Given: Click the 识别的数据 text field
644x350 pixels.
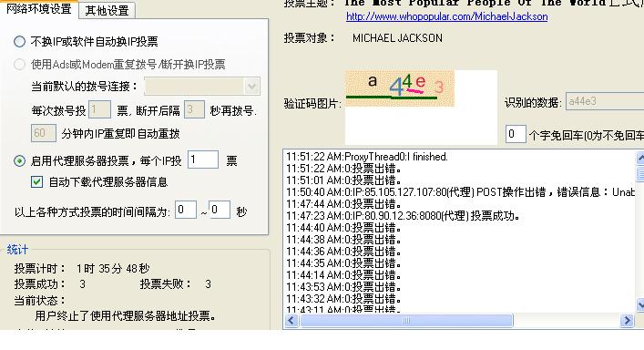Looking at the screenshot, I should point(605,101).
